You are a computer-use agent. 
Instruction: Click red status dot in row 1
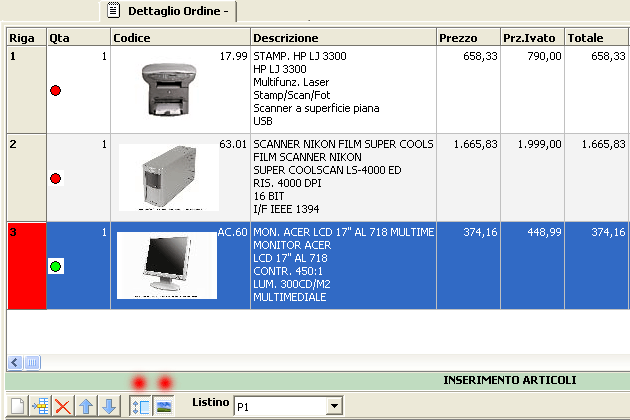coord(55,90)
